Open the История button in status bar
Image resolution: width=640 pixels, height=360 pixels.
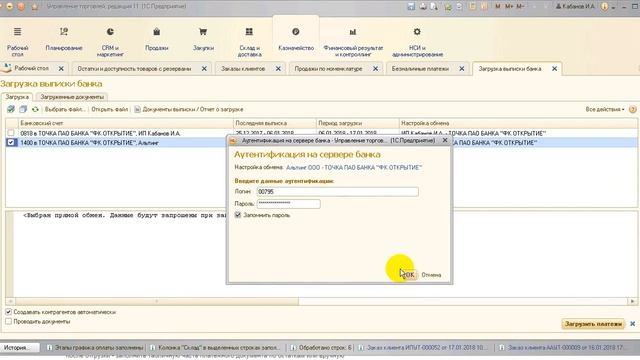(20, 348)
